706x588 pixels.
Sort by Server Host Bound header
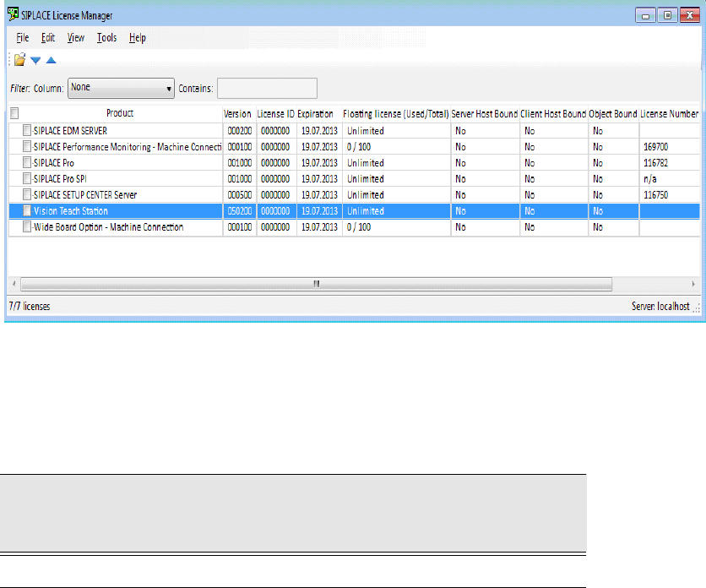click(485, 114)
